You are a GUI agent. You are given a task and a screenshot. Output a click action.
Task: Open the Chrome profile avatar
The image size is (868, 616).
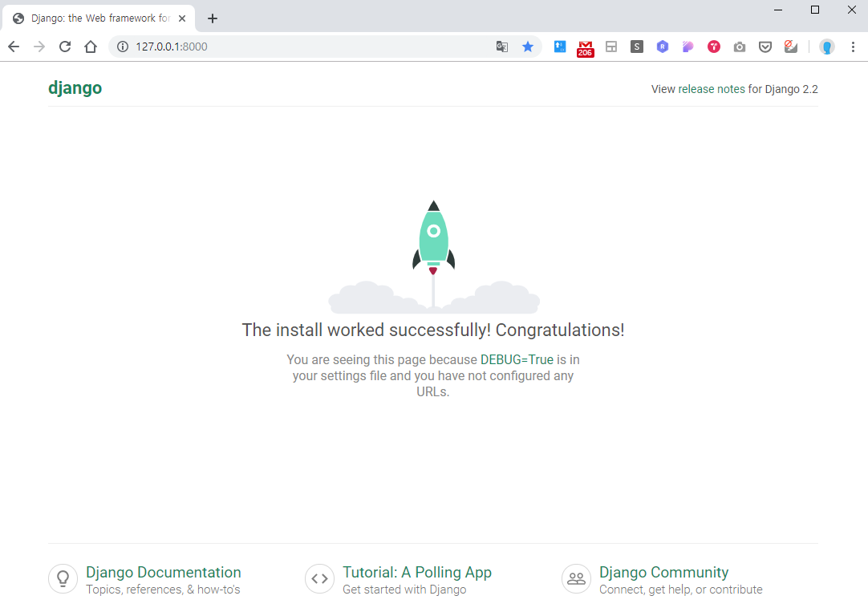(x=827, y=47)
